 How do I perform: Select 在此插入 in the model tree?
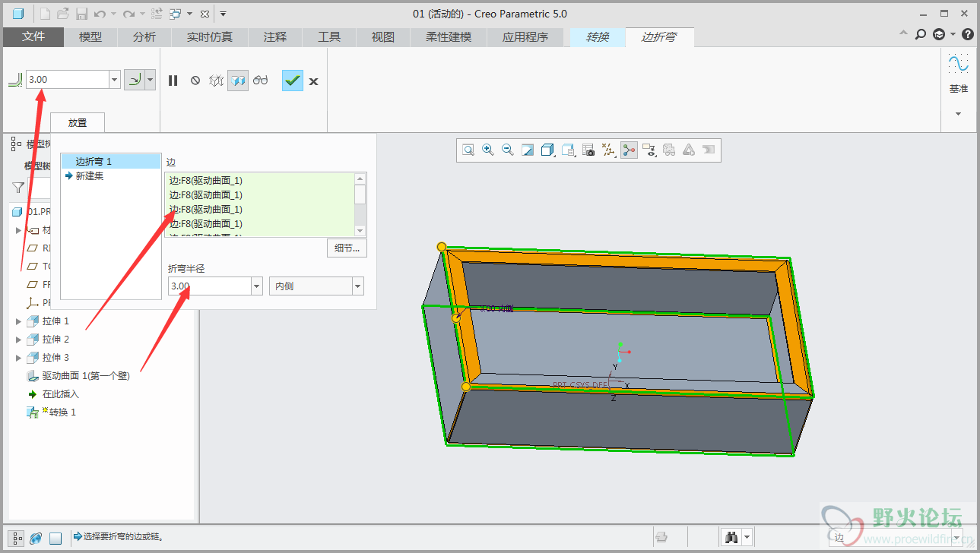[x=60, y=394]
